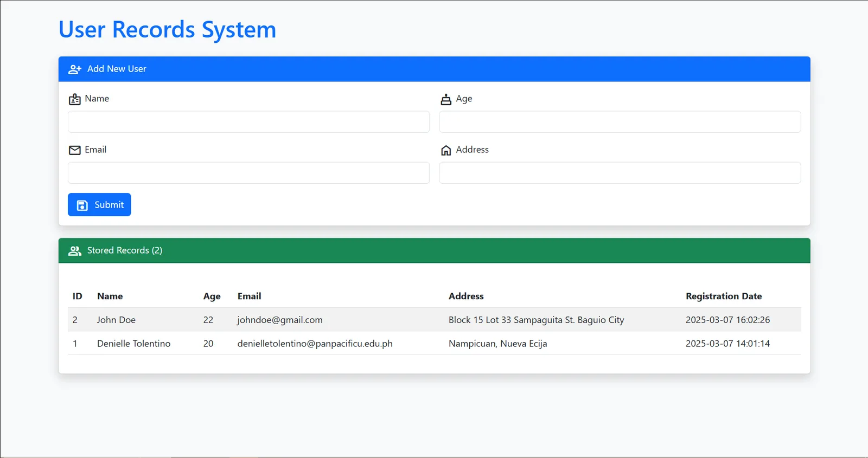Viewport: 868px width, 458px height.
Task: Click denielletolentino@panpacificu.edu.ph email cell
Action: pos(315,344)
